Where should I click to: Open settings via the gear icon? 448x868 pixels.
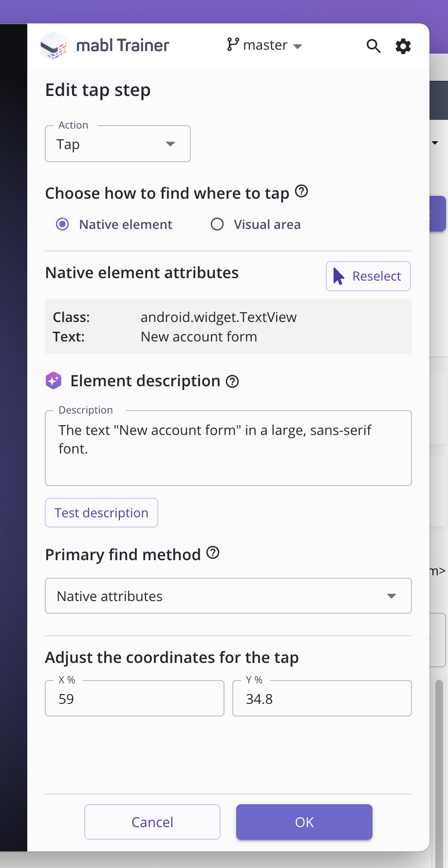click(x=403, y=46)
